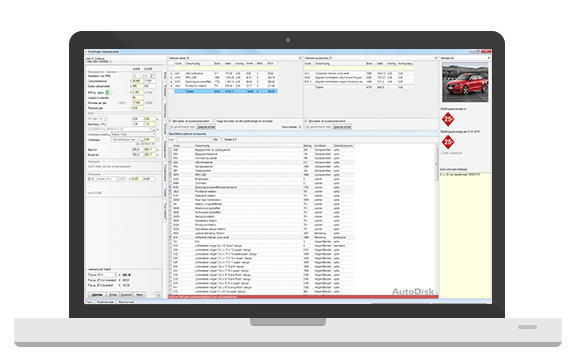This screenshot has height=360, width=577.
Task: Toggle the Sorteer A-Z checkbox
Action: point(222,140)
